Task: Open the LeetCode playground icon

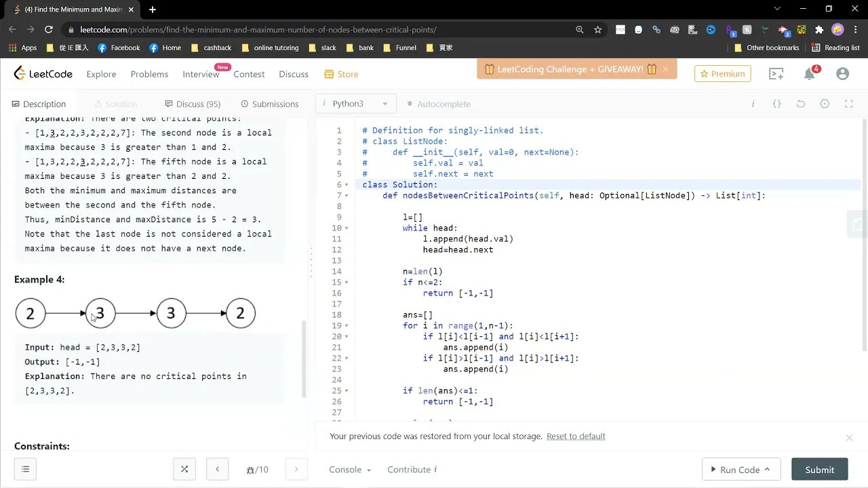Action: [776, 74]
